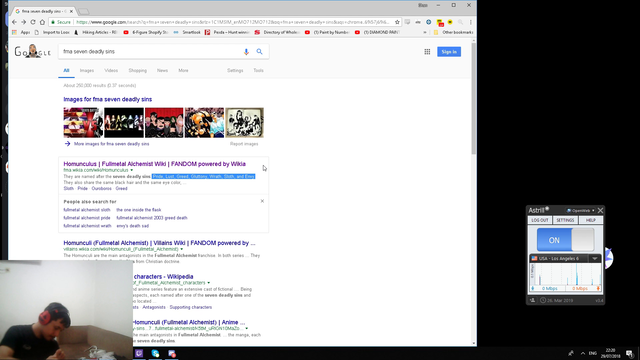This screenshot has width=640, height=360.
Task: Open the Apps bookmarks shortcut
Action: point(21,32)
